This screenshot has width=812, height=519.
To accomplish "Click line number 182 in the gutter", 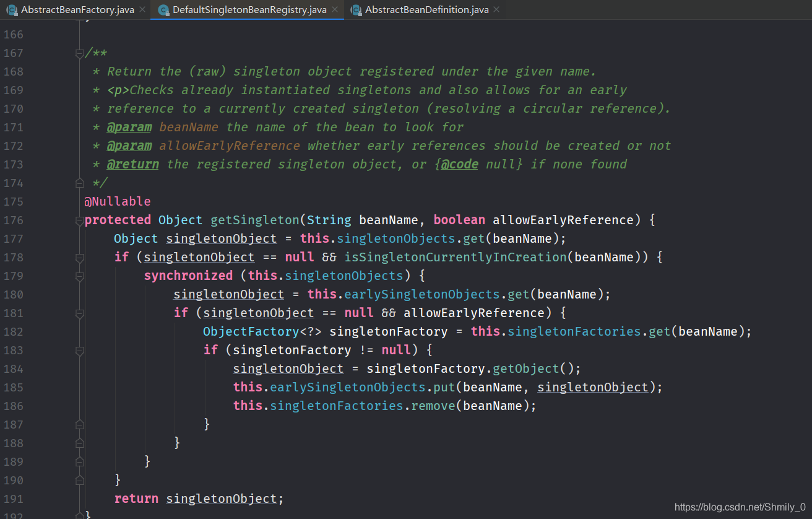I will tap(13, 331).
